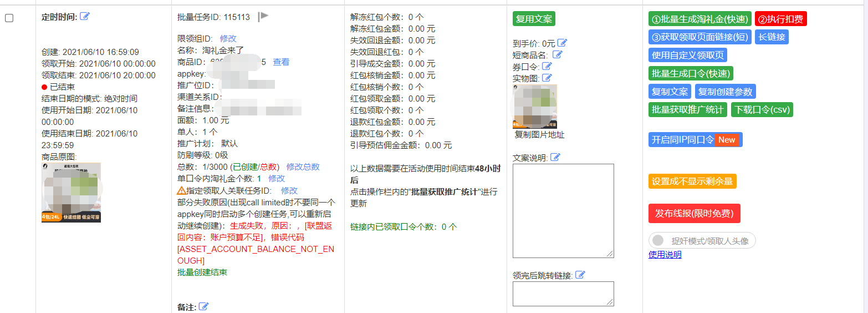The height and width of the screenshot is (313, 868).
Task: Click 防刷等级: 0级 text
Action: pos(203,155)
